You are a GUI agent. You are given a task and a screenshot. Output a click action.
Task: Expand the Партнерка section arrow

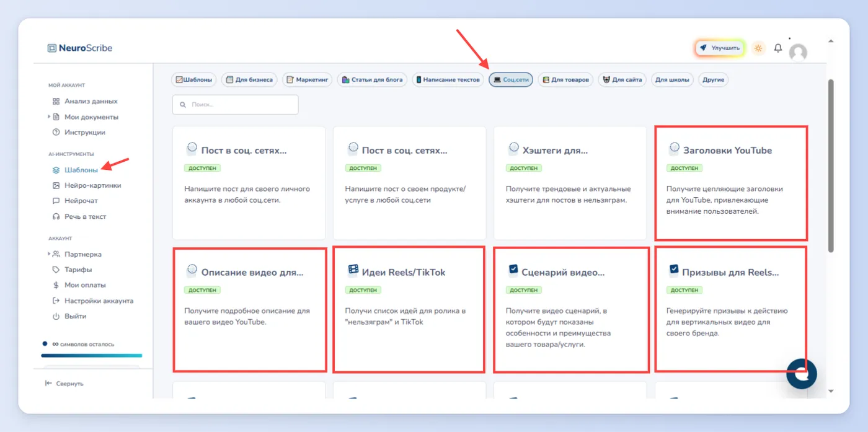[49, 254]
